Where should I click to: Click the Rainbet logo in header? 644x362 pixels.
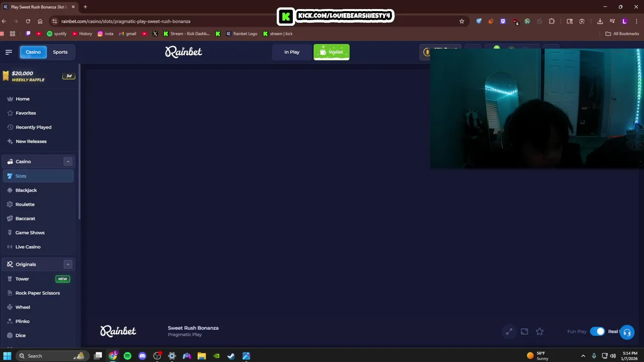click(x=184, y=52)
